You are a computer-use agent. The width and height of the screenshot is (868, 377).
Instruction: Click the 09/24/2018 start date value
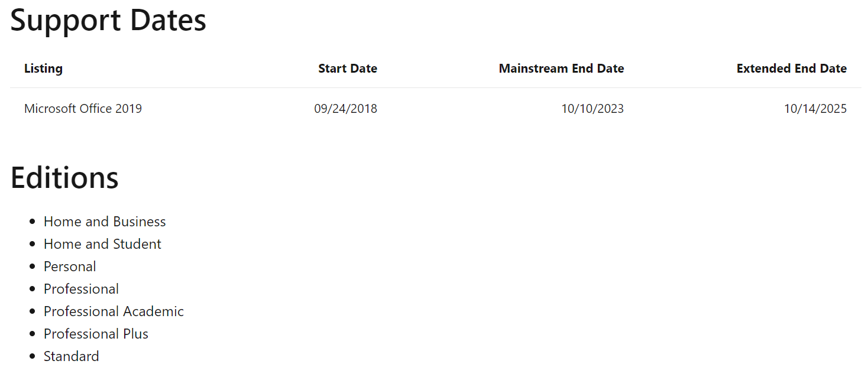[345, 109]
